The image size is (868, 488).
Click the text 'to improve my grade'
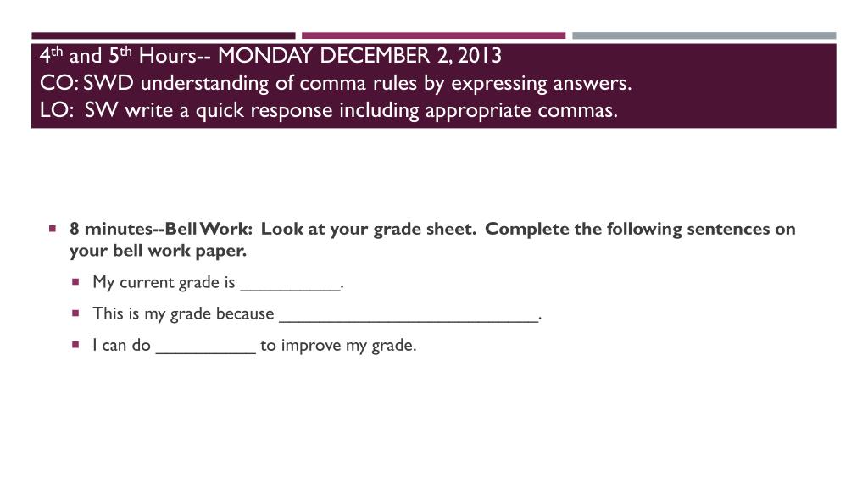tap(338, 346)
